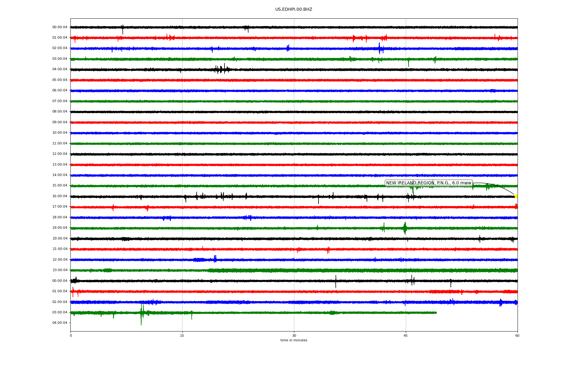Click the 15:00:04 row time label
The image size is (588, 368).
tap(60, 186)
